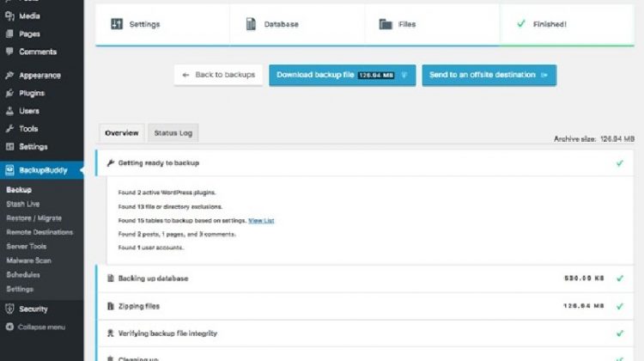Open the Appearance menu
This screenshot has width=644, height=361.
point(39,76)
